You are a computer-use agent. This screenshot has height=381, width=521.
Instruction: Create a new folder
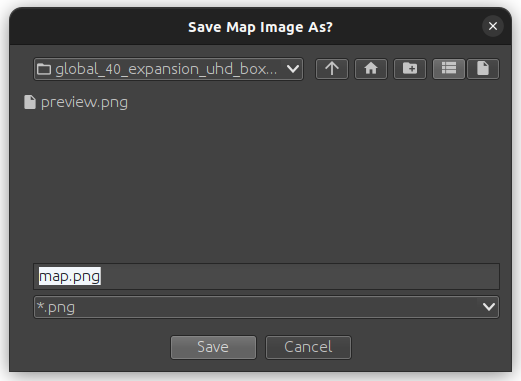point(410,69)
